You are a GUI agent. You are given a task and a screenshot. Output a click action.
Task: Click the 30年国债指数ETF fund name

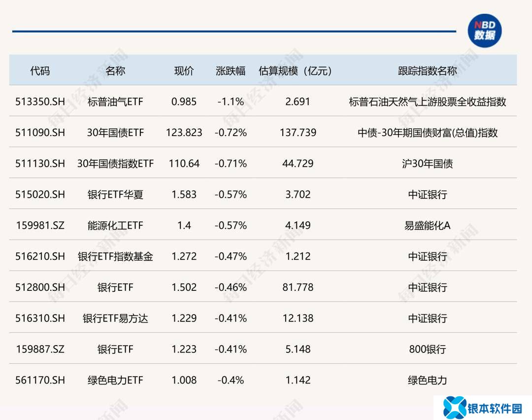[x=115, y=164]
